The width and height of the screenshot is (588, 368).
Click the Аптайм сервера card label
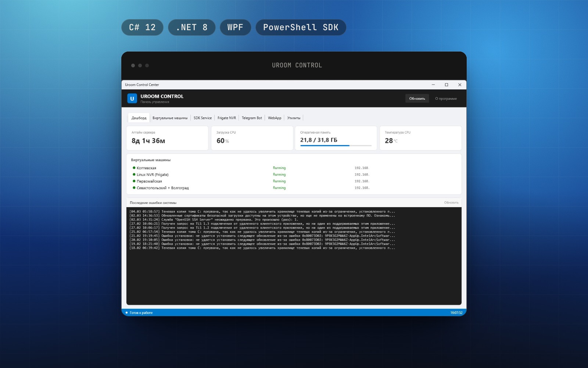(143, 132)
